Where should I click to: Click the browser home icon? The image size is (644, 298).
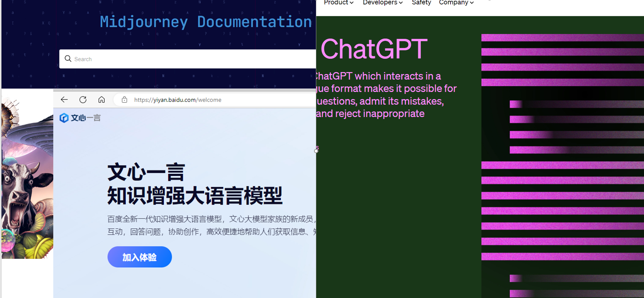(x=101, y=99)
